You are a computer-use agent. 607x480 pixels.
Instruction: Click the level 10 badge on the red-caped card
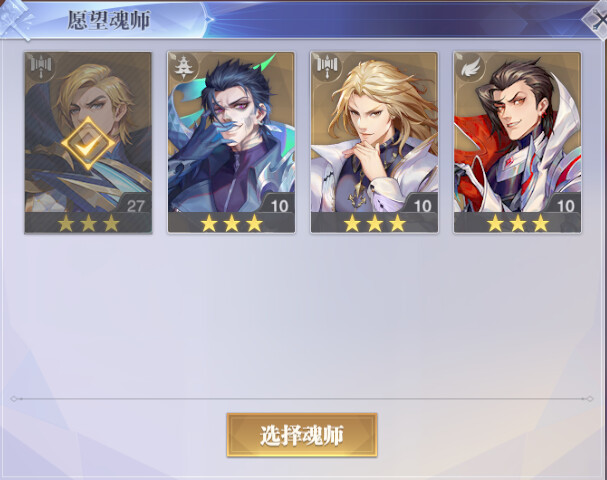pos(565,205)
